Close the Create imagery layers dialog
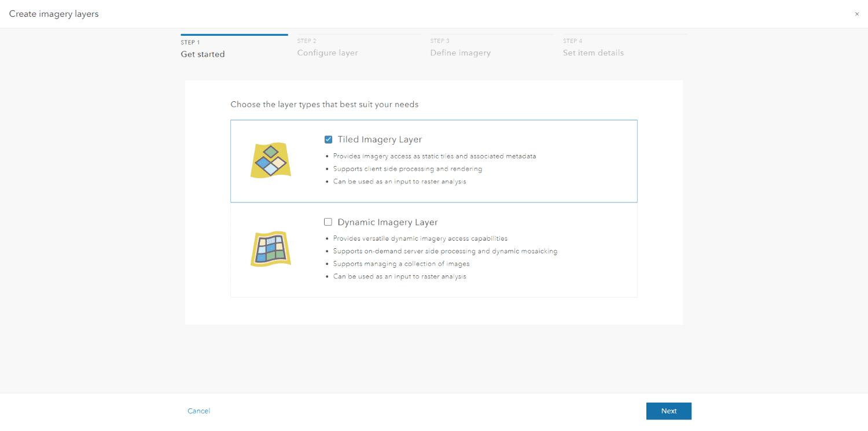The height and width of the screenshot is (431, 868). pos(857,13)
